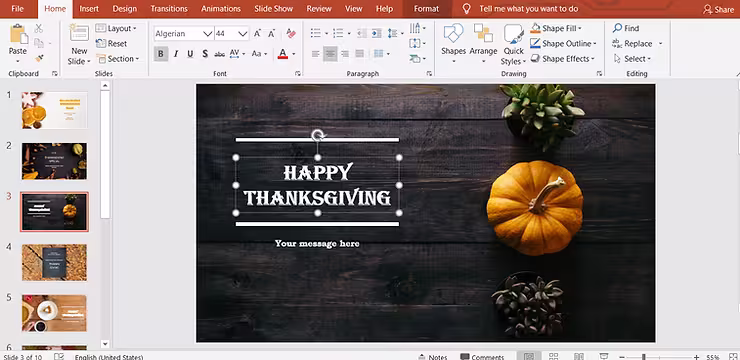Open font color dropdown arrow
The height and width of the screenshot is (360, 740).
point(294,54)
